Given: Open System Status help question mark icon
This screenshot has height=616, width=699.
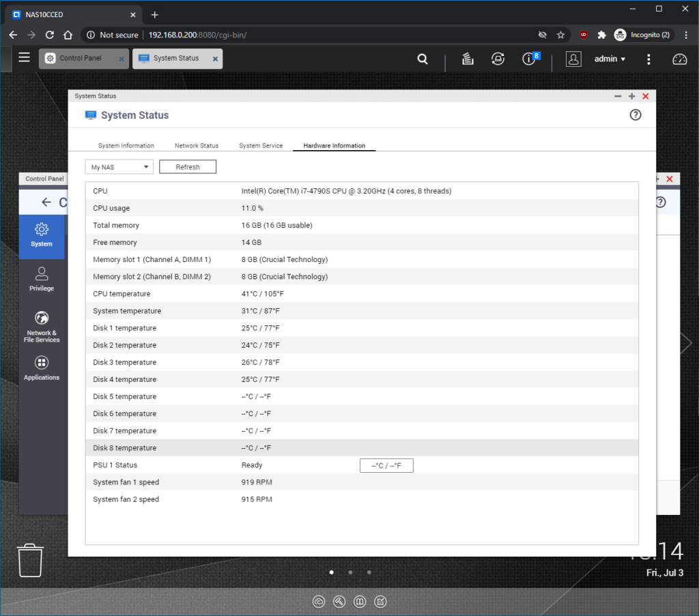Looking at the screenshot, I should pos(636,115).
